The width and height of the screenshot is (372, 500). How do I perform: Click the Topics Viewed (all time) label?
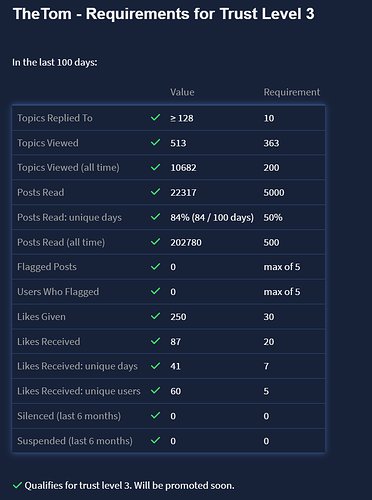68,167
